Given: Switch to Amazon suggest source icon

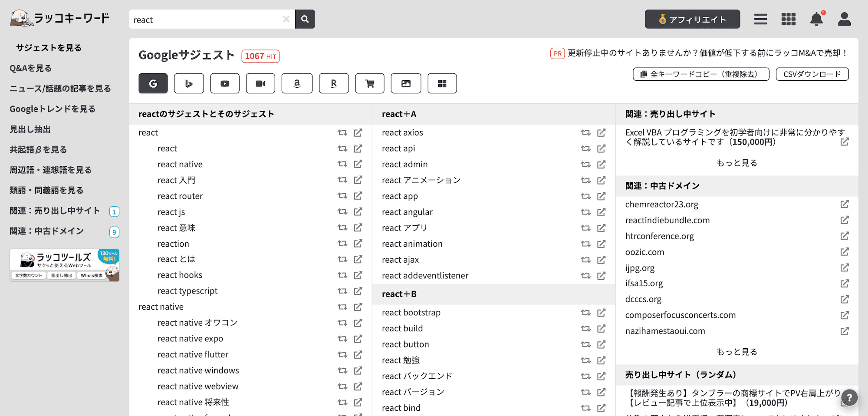Looking at the screenshot, I should 297,83.
